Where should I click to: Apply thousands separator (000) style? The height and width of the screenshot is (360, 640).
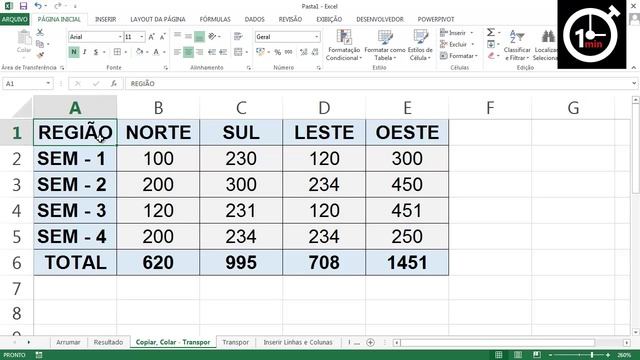[289, 52]
